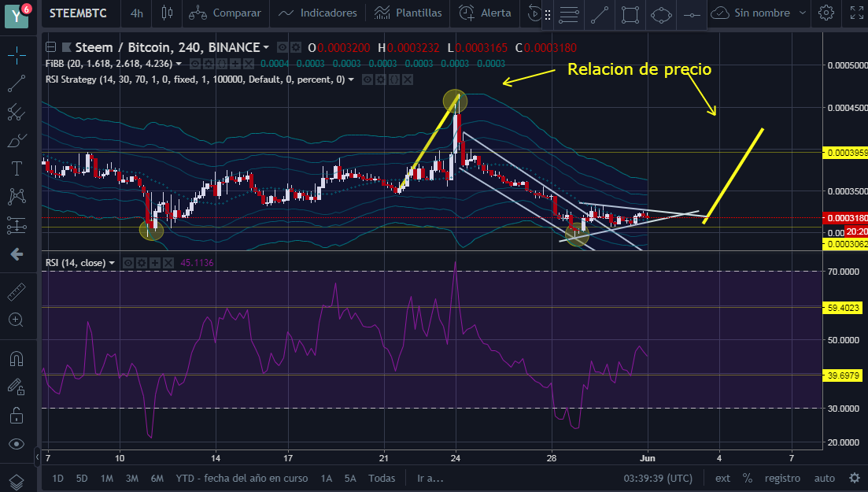The width and height of the screenshot is (868, 492).
Task: Open candlestick chart style selector
Action: pos(167,13)
